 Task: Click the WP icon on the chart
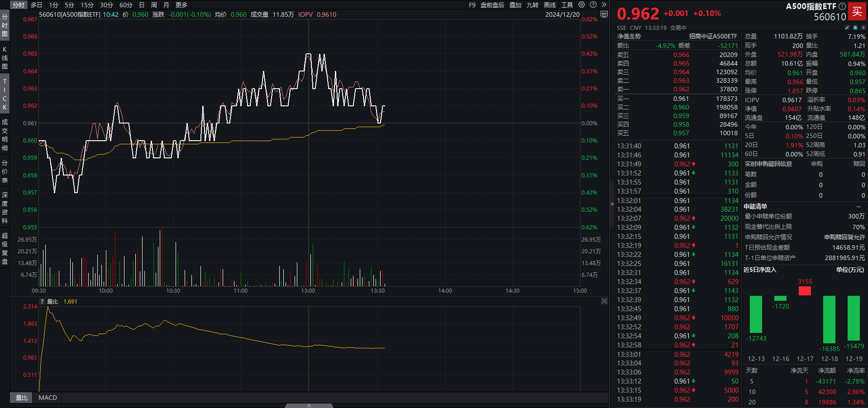coord(603,14)
